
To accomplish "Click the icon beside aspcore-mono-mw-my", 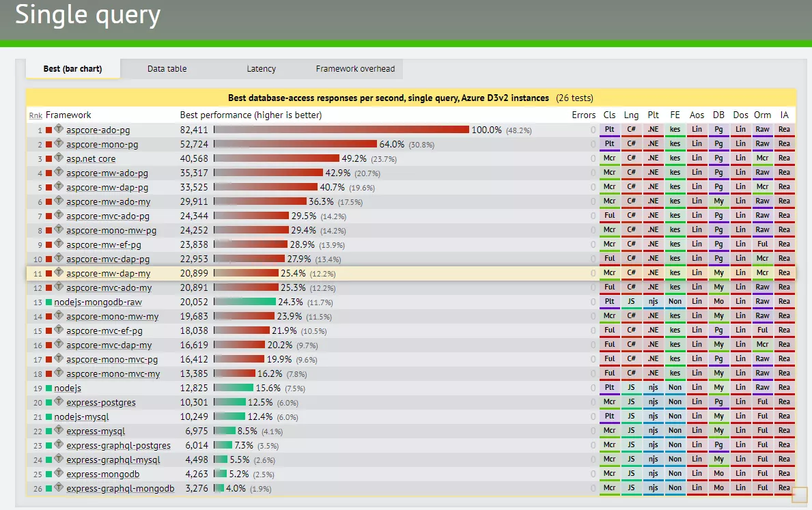I will pyautogui.click(x=59, y=315).
